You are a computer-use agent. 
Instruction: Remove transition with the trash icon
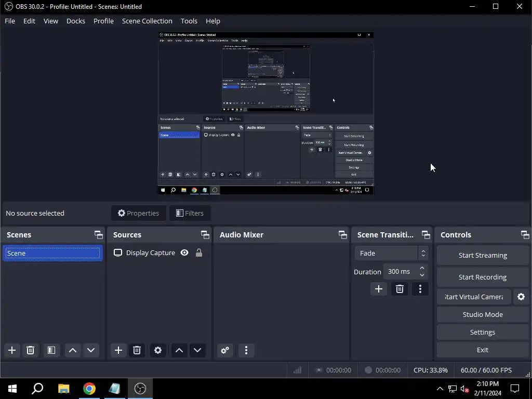(x=400, y=289)
